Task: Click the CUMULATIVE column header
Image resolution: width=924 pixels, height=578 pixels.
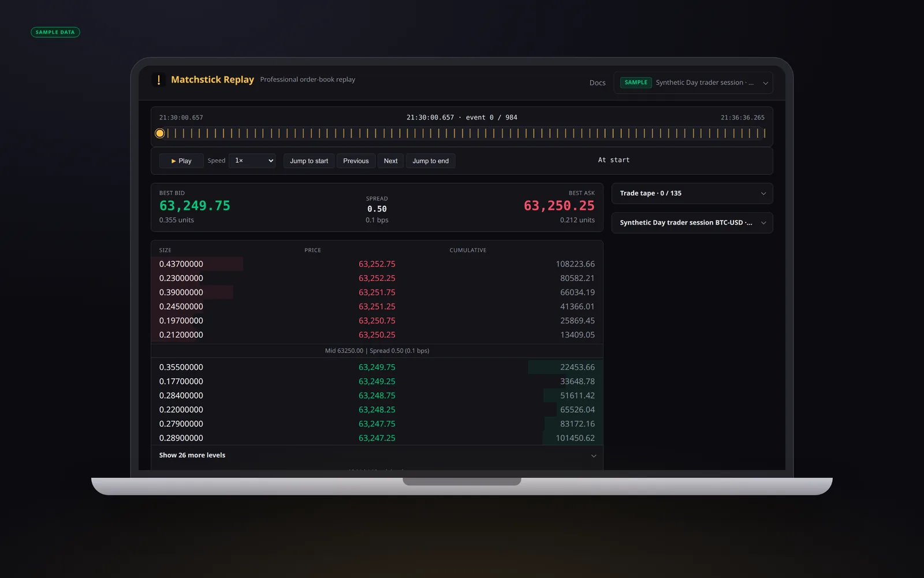Action: tap(468, 250)
